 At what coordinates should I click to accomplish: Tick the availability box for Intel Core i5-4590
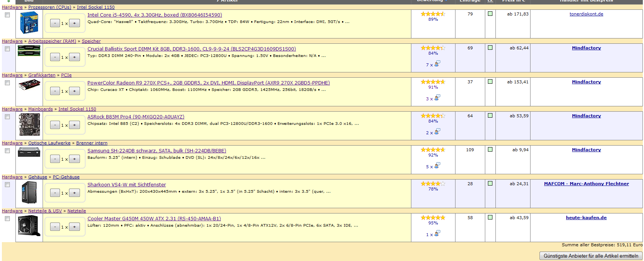pyautogui.click(x=490, y=14)
